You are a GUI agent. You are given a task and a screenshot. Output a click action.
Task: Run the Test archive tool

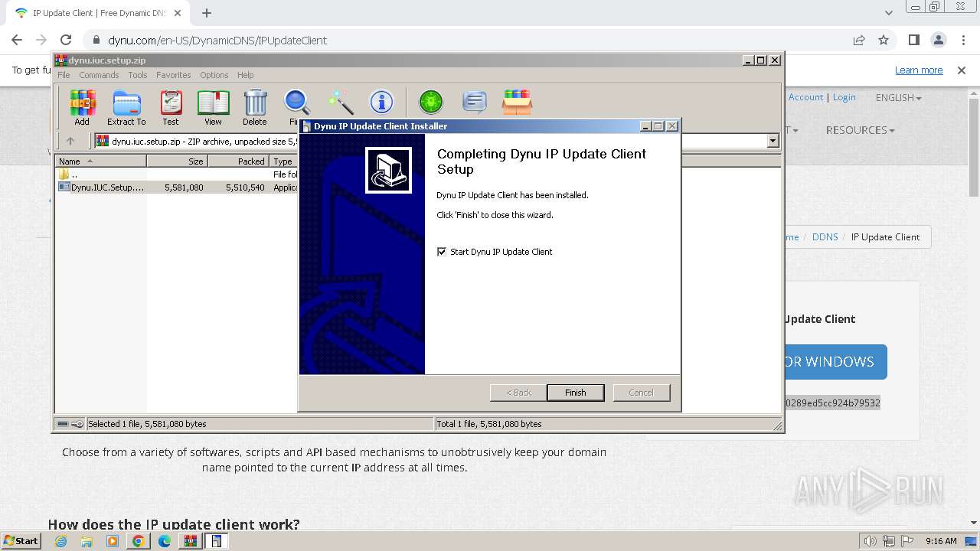171,107
